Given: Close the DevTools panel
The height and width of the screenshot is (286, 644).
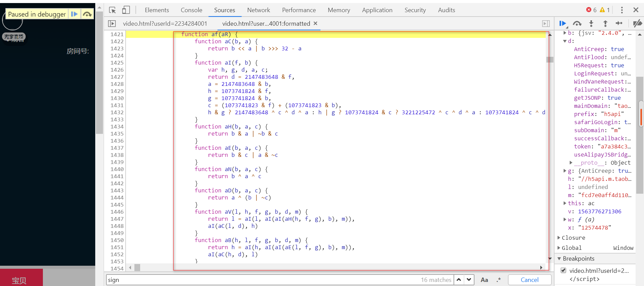Looking at the screenshot, I should 636,10.
